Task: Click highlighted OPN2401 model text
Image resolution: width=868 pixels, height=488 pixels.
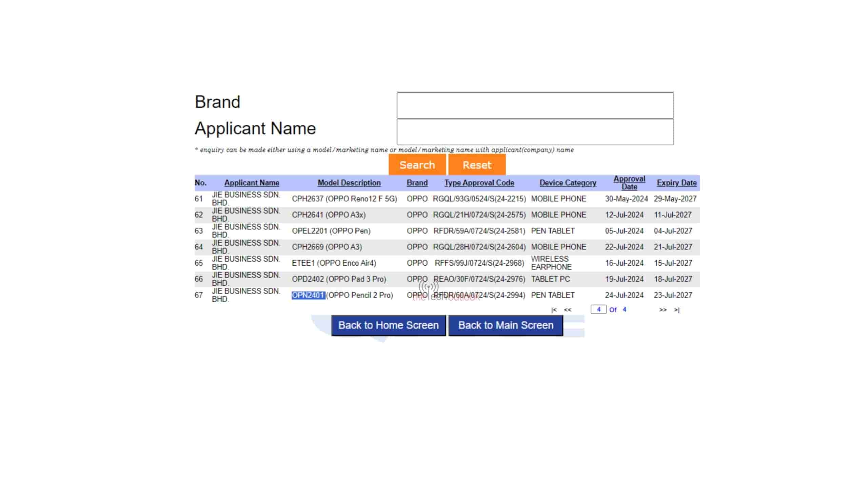Action: (x=308, y=295)
